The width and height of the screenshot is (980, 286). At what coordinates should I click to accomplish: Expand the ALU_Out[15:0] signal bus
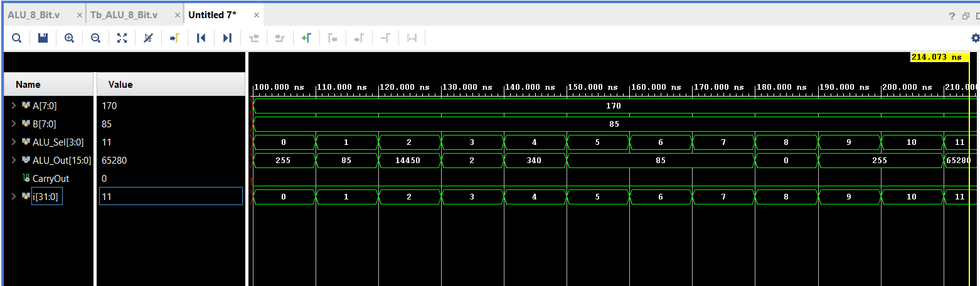pos(13,161)
